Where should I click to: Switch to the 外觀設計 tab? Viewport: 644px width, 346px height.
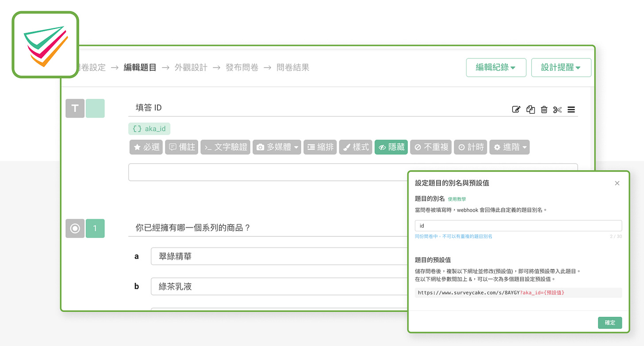(191, 67)
